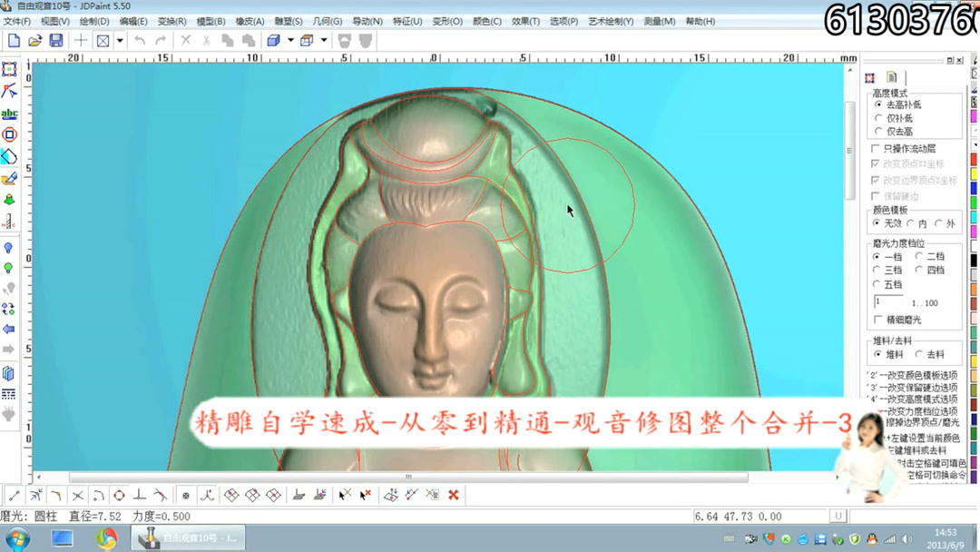Open the dropdown beside the selection toolbar tool
980x552 pixels.
pyautogui.click(x=120, y=40)
